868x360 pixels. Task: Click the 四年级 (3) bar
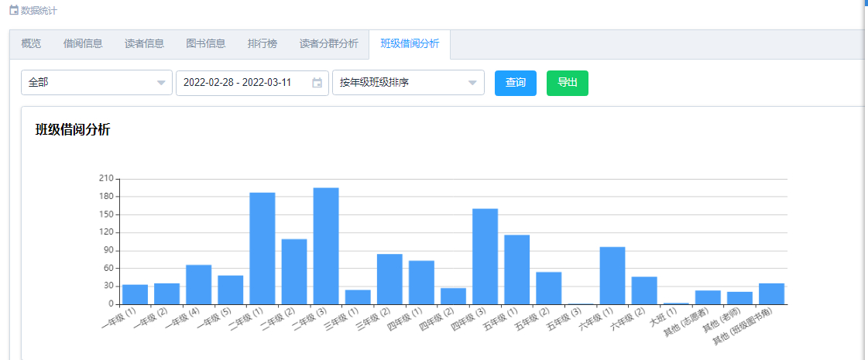(485, 256)
